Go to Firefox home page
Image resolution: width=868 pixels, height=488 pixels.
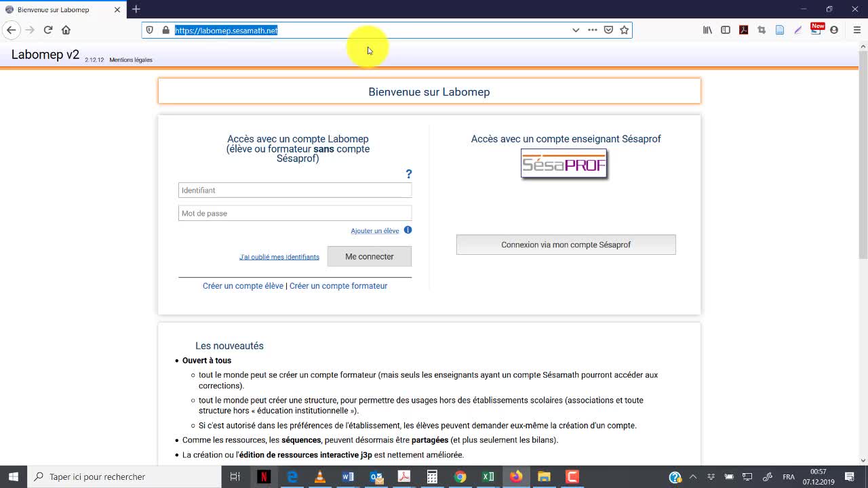tap(66, 30)
